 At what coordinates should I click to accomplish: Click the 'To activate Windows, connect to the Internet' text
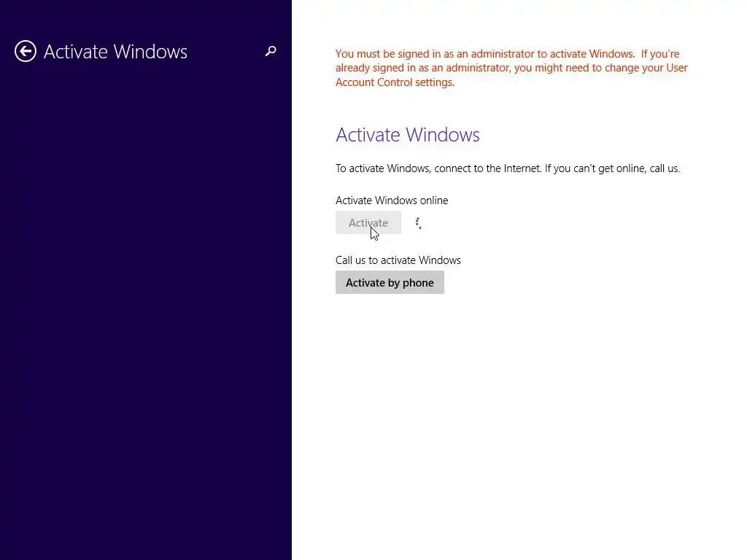click(x=508, y=168)
